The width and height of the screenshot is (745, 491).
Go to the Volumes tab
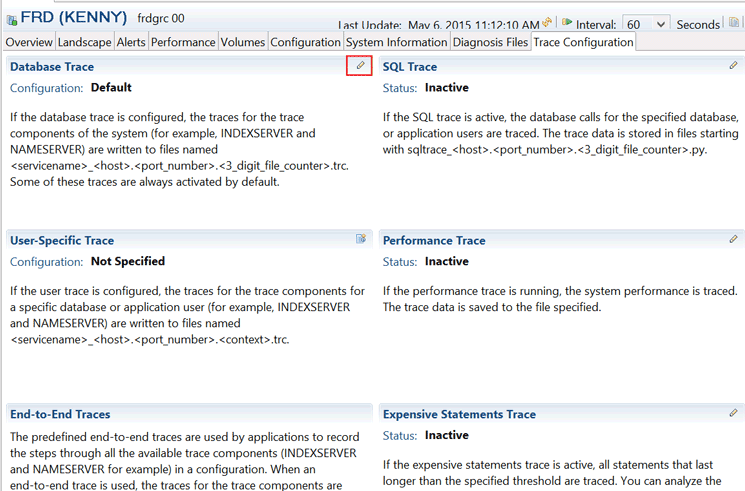[243, 42]
